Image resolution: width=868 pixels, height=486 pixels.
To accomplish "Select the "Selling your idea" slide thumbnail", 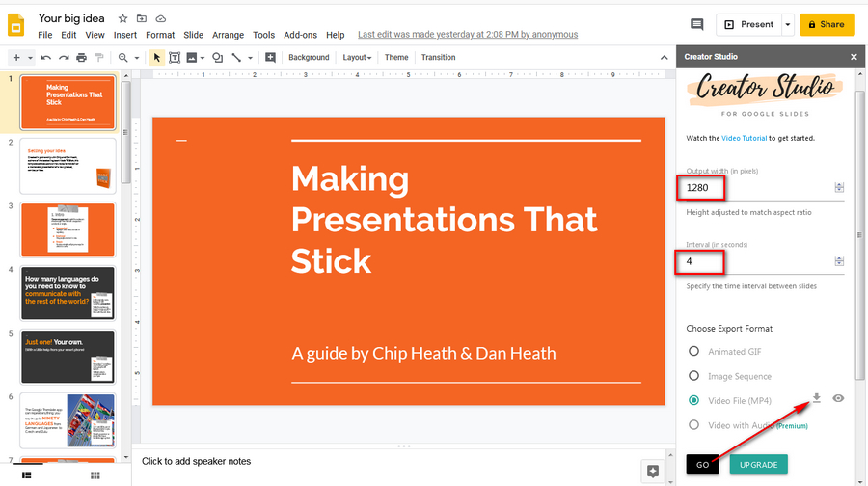I will click(68, 166).
